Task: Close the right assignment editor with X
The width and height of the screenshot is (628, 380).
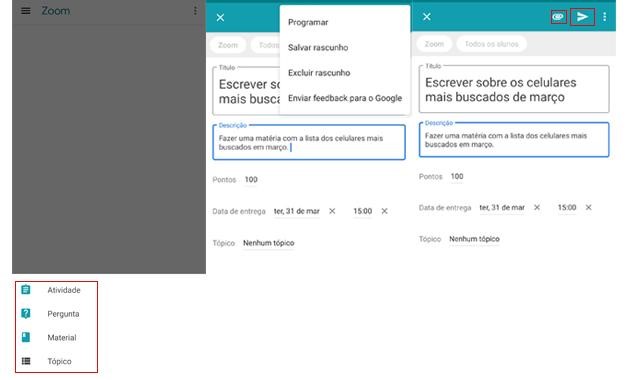Action: pos(427,16)
